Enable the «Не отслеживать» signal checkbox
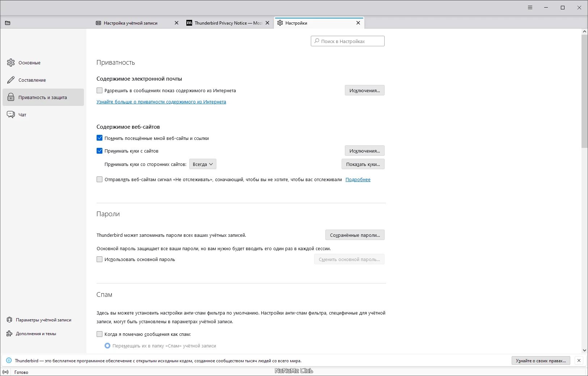The width and height of the screenshot is (588, 376). pos(100,179)
